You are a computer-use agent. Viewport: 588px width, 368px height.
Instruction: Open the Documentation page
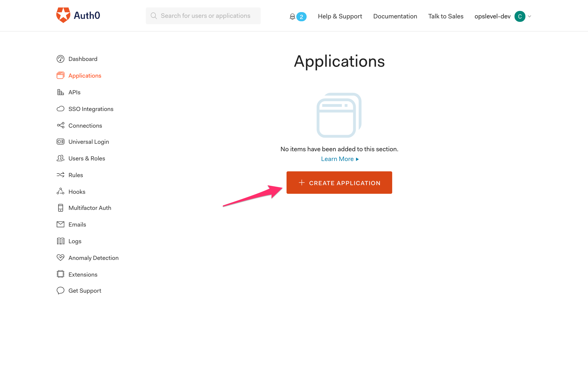click(x=395, y=16)
